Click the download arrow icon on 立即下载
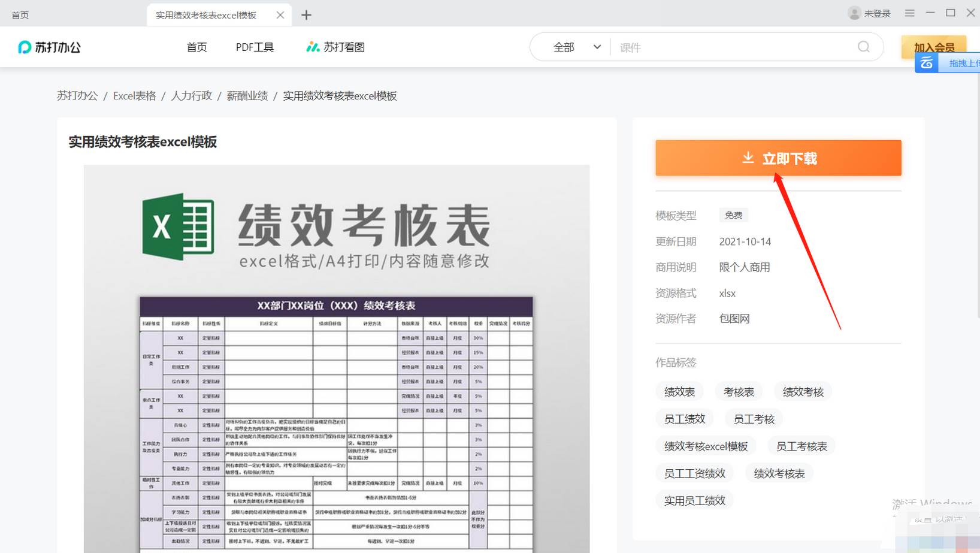The height and width of the screenshot is (553, 980). click(x=748, y=158)
